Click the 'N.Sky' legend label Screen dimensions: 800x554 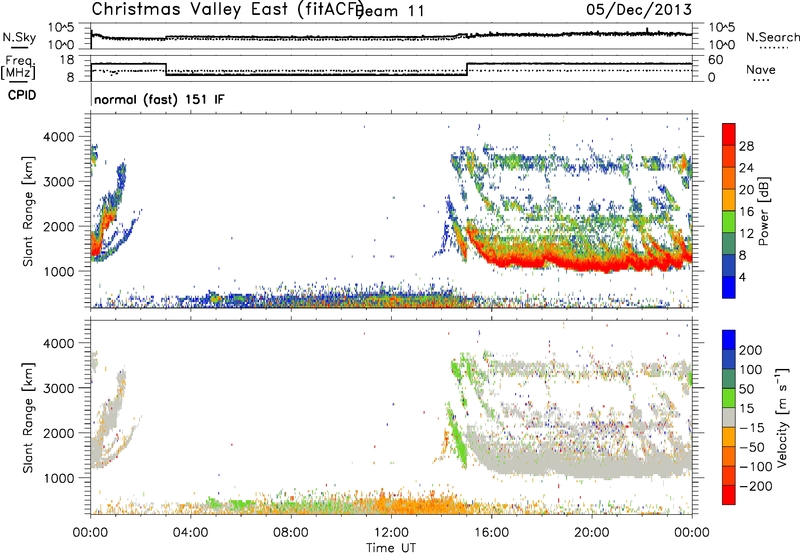pyautogui.click(x=19, y=37)
